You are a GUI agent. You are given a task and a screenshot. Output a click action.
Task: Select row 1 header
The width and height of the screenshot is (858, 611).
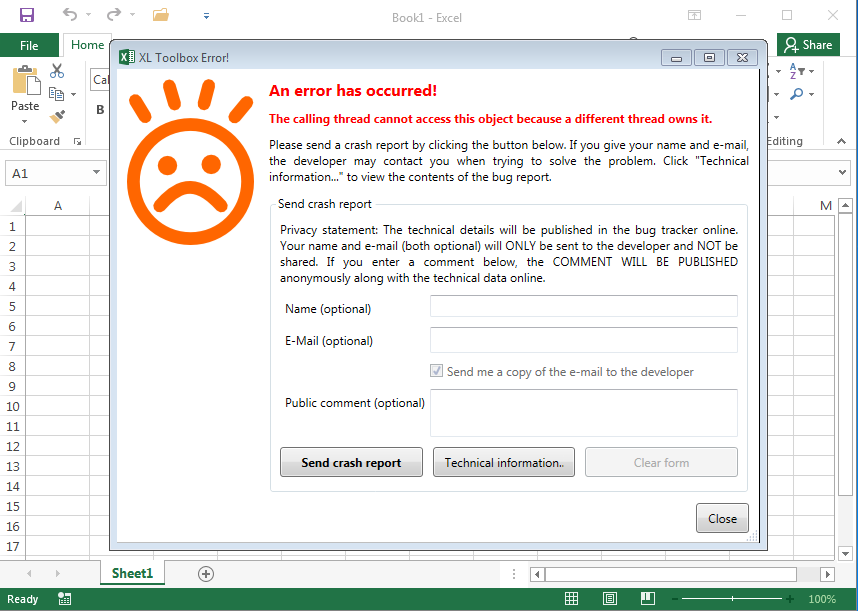click(x=12, y=226)
